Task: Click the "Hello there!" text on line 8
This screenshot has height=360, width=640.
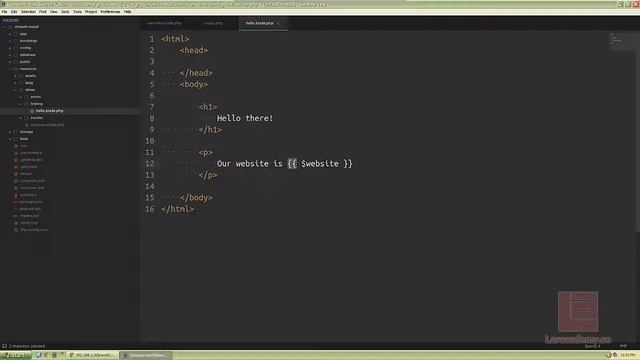Action: click(x=244, y=118)
